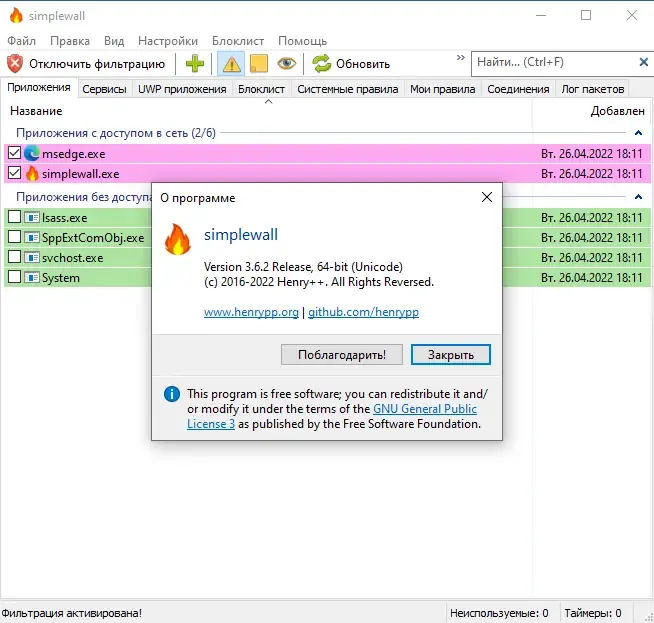Viewport: 654px width, 623px height.
Task: Check the SppExtComObj.exe checkbox
Action: click(x=15, y=237)
